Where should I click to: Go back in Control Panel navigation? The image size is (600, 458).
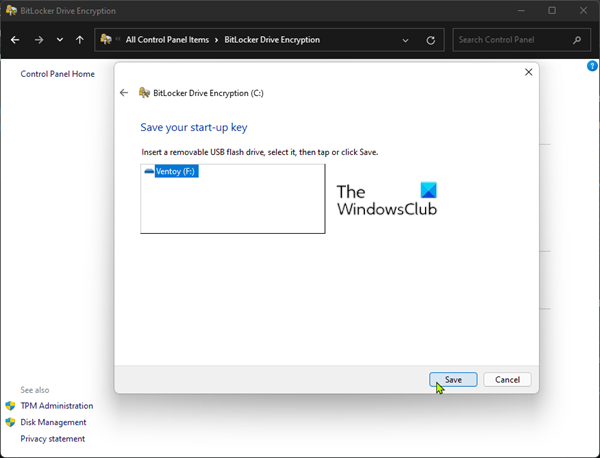point(15,40)
